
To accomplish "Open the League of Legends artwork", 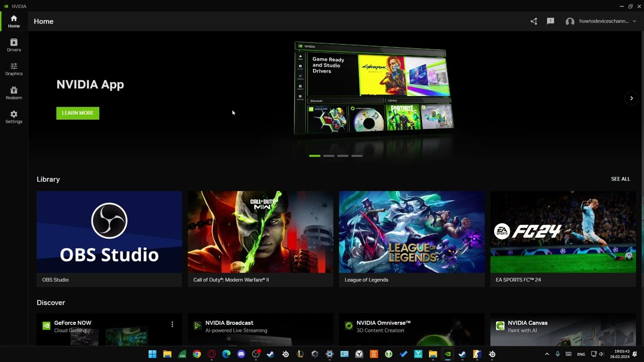I will coord(412,232).
